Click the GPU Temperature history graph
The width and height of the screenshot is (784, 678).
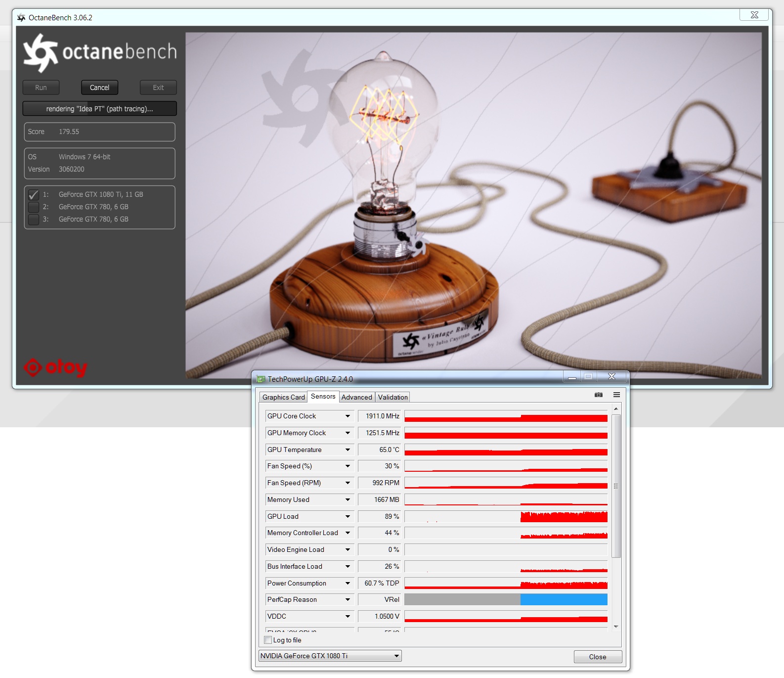point(506,450)
